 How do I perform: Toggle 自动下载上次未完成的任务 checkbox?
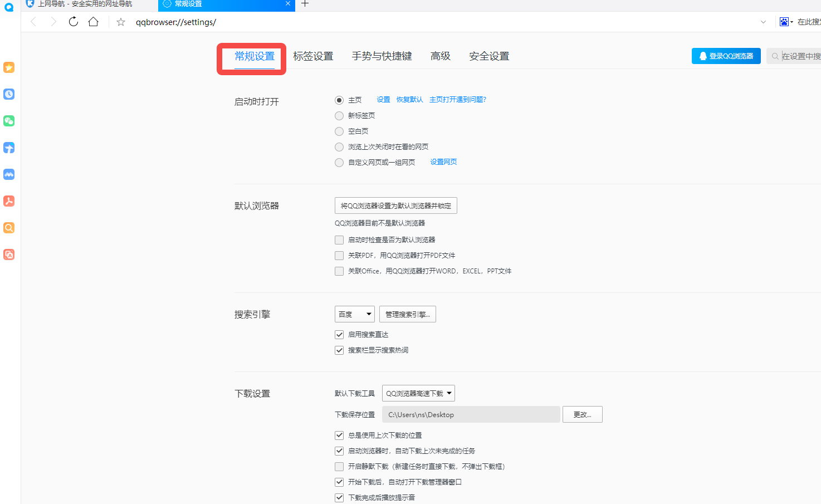click(339, 451)
